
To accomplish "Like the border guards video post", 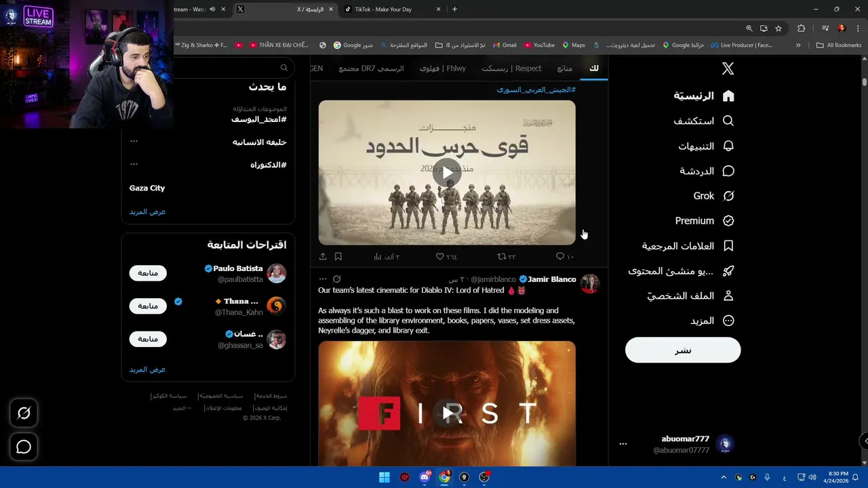I will 446,256.
